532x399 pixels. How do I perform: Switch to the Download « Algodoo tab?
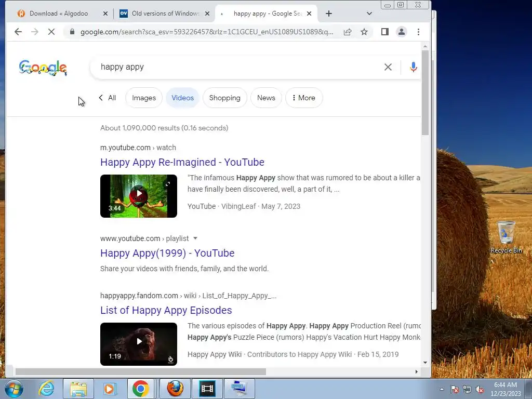pyautogui.click(x=59, y=14)
